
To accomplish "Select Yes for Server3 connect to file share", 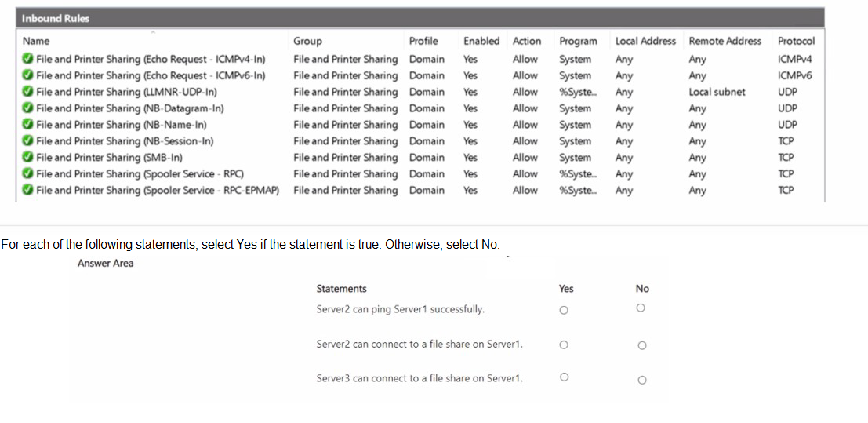I will click(x=564, y=377).
